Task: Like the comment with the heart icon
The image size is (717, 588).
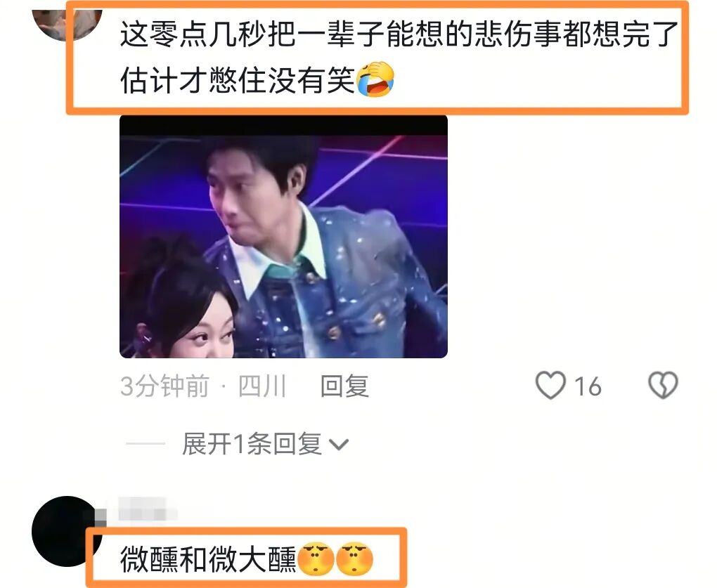Action: pyautogui.click(x=550, y=386)
